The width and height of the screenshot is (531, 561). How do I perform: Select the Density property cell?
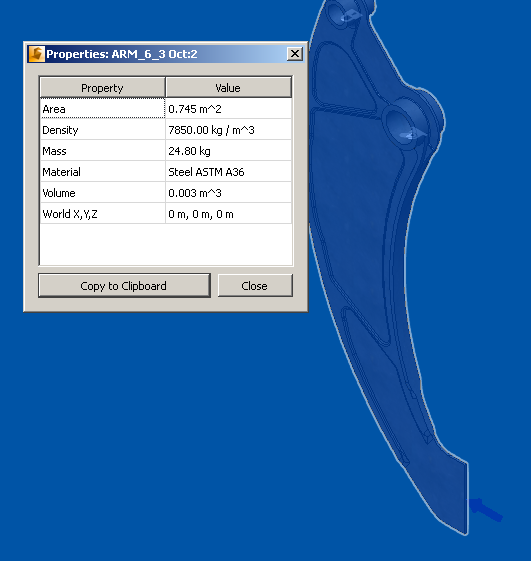(x=102, y=130)
